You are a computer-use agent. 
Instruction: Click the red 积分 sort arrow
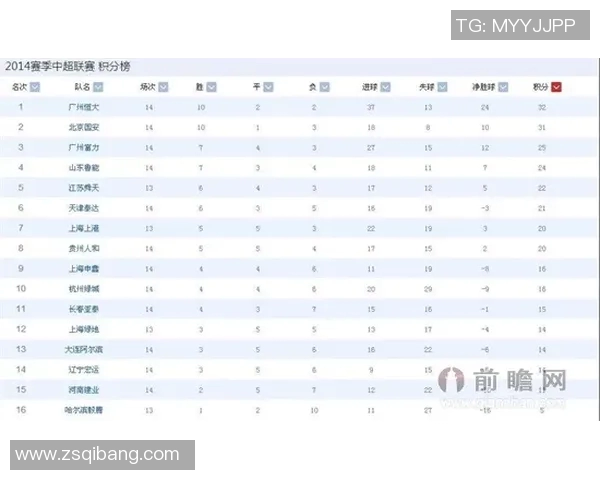click(x=556, y=87)
